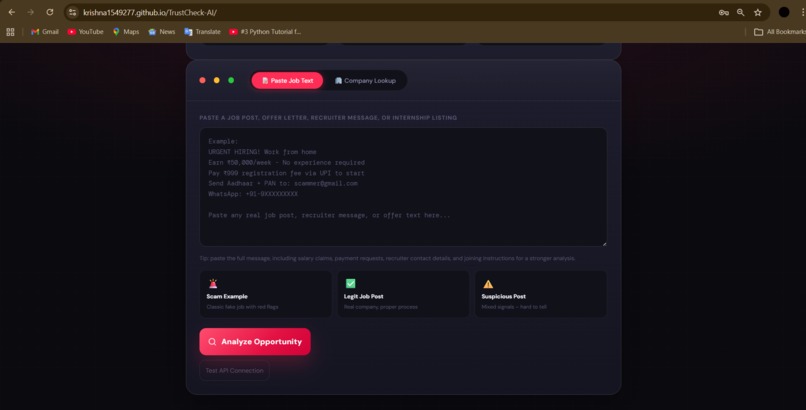This screenshot has width=806, height=410.
Task: Click the 'PASTE A JOB POST, OFFER LETTER' label
Action: tap(328, 118)
